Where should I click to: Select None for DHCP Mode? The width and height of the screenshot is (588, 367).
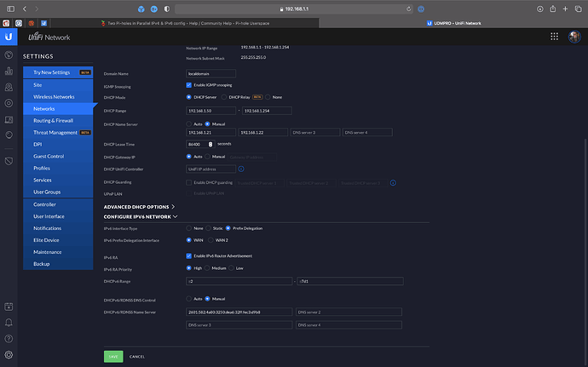click(268, 97)
